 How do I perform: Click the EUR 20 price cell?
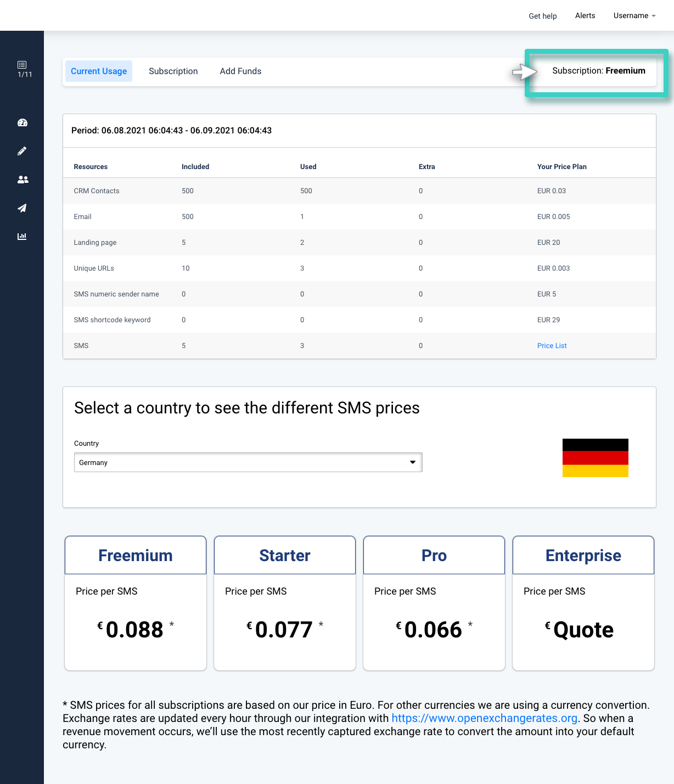(x=549, y=243)
